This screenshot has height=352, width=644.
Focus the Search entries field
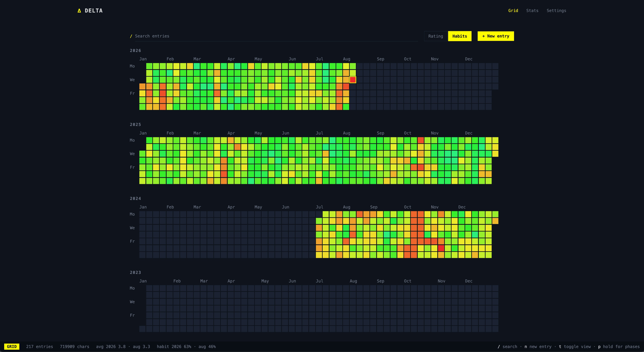point(276,36)
